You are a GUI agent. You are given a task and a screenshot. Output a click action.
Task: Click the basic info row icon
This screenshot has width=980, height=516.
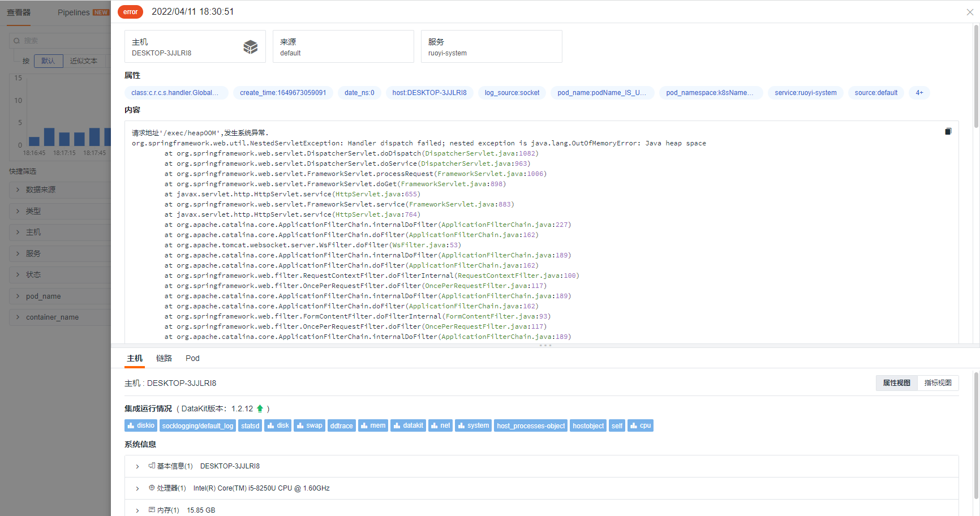152,466
